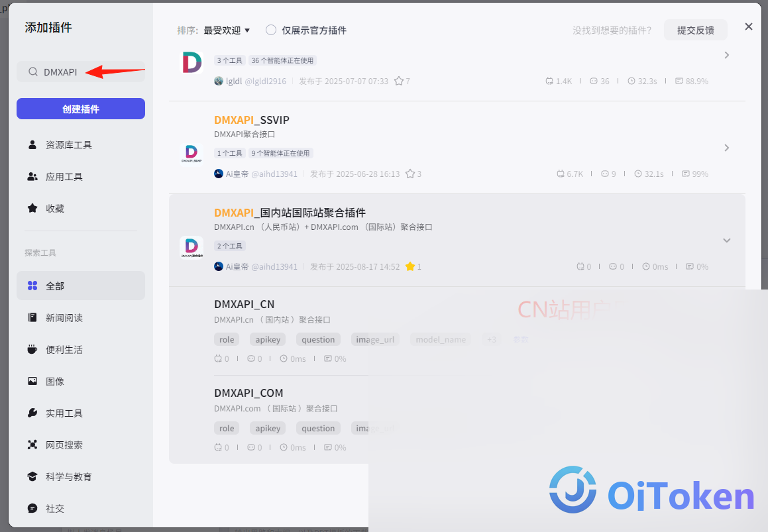The image size is (768, 532).
Task: Unfavorite the 国内站国际站聚合插件 yellow star
Action: click(410, 266)
